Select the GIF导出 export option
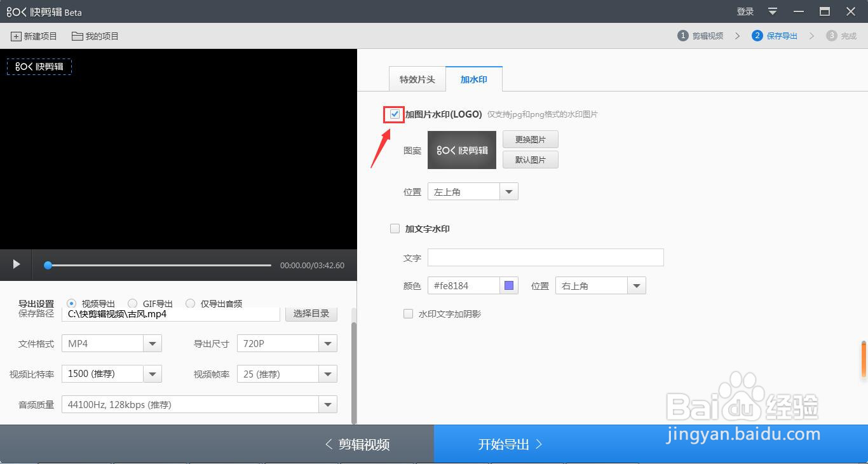The height and width of the screenshot is (464, 868). (132, 303)
